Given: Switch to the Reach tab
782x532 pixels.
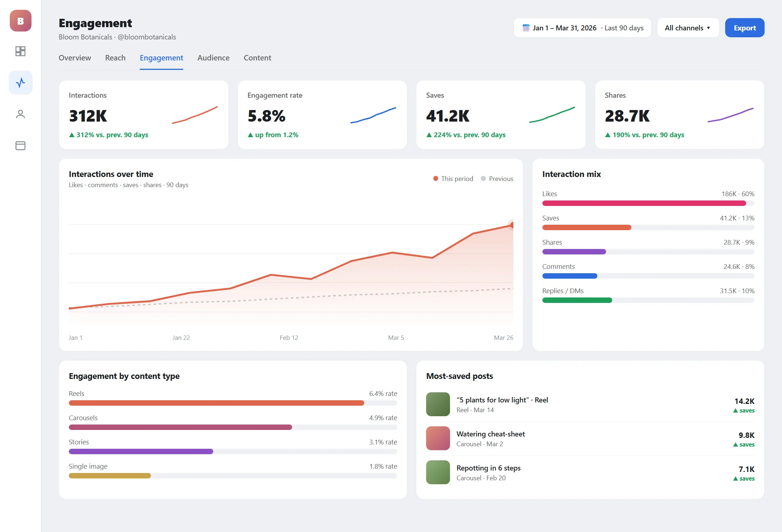Looking at the screenshot, I should [115, 58].
